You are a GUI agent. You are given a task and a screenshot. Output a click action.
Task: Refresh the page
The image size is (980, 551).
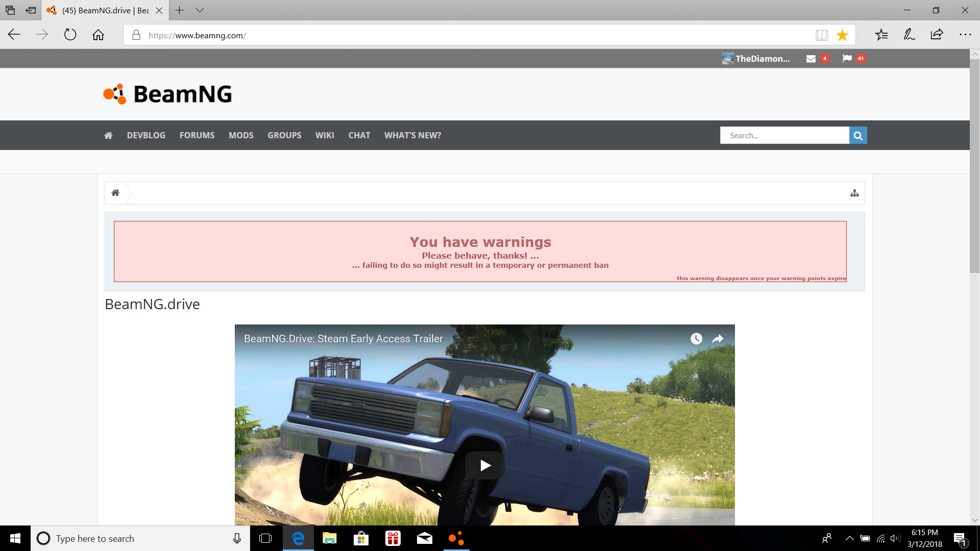pos(70,35)
